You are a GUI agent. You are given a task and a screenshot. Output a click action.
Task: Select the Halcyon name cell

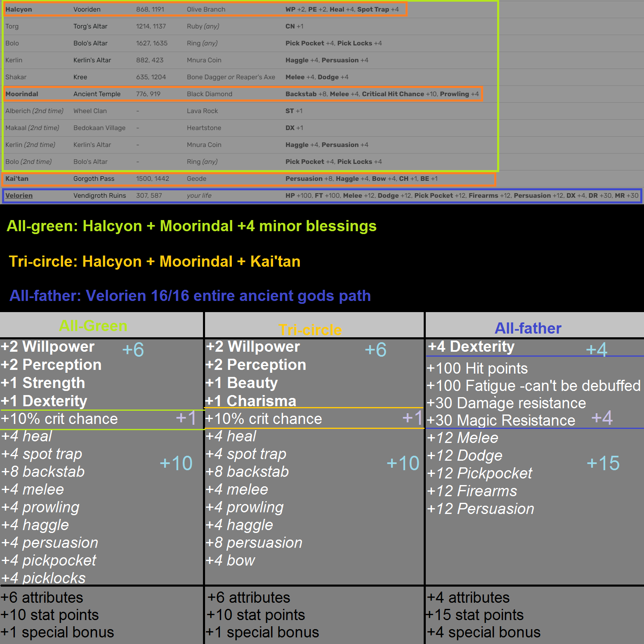tap(19, 9)
